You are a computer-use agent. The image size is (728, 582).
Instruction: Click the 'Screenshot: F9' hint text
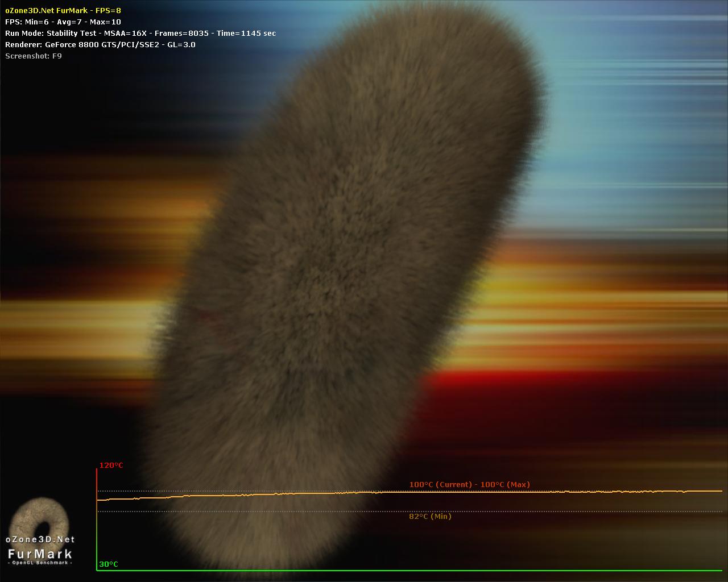(34, 56)
